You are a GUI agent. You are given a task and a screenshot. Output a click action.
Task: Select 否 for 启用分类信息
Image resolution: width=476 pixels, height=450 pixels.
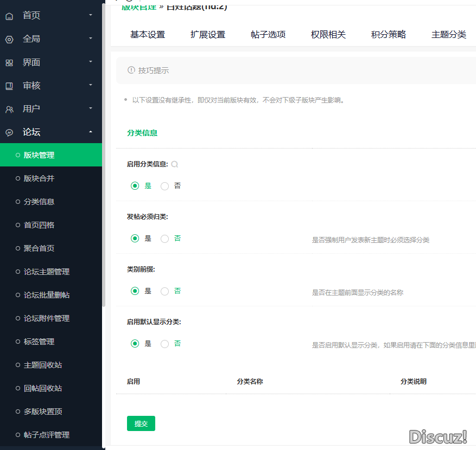pos(164,186)
